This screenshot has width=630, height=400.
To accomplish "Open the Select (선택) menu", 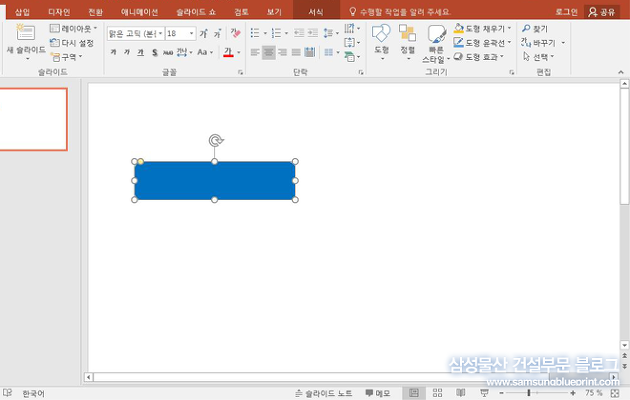I will [539, 57].
